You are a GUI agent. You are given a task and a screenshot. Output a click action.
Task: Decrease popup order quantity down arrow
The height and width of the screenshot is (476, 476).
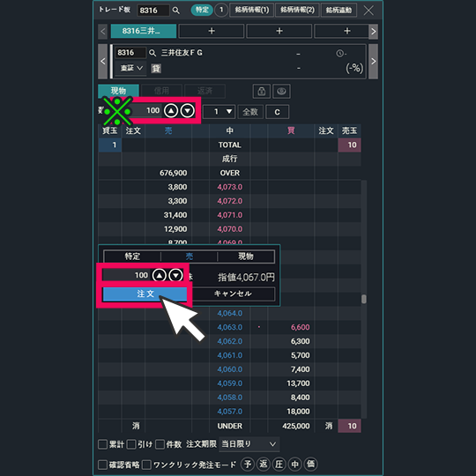[175, 275]
